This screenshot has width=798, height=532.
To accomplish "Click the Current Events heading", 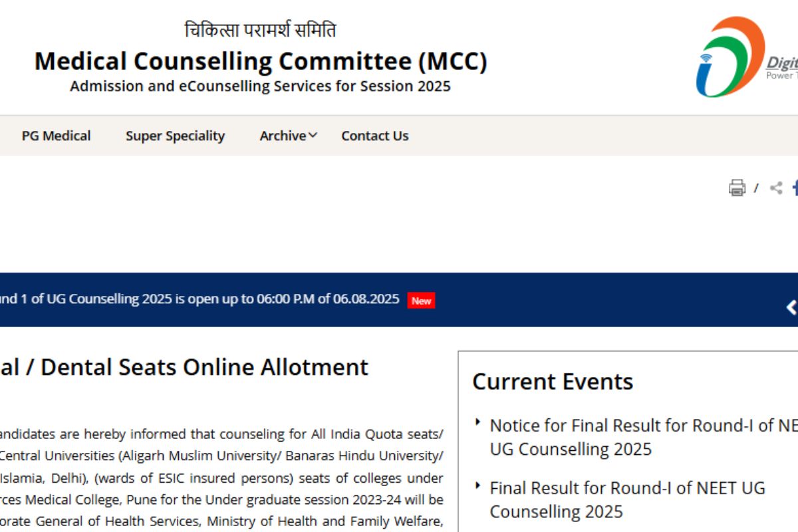I will click(552, 381).
